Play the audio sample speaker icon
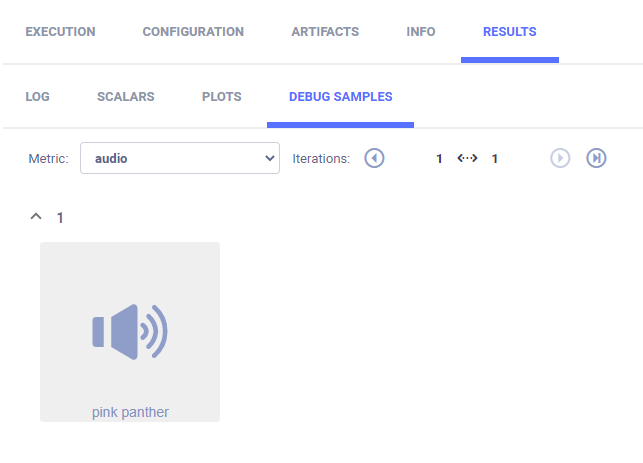 (x=130, y=331)
